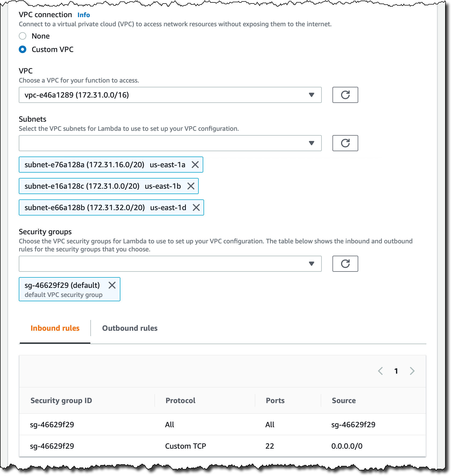Viewport: 451px width, 476px height.
Task: Click the Security group ID column header
Action: (61, 400)
